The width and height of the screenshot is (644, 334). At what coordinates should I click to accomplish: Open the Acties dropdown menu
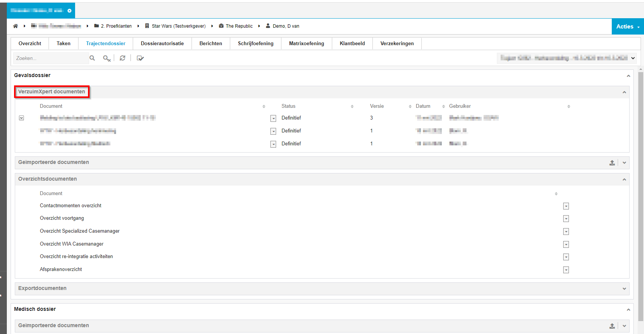[x=627, y=27]
